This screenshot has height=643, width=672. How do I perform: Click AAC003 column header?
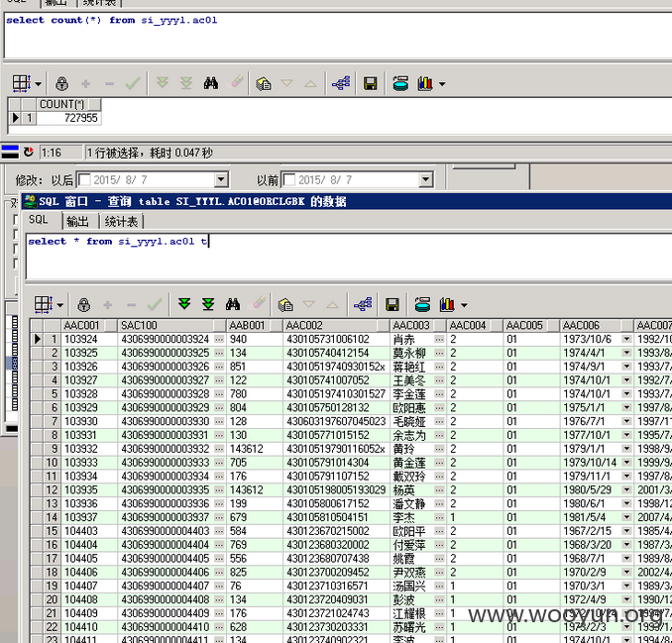pos(418,325)
